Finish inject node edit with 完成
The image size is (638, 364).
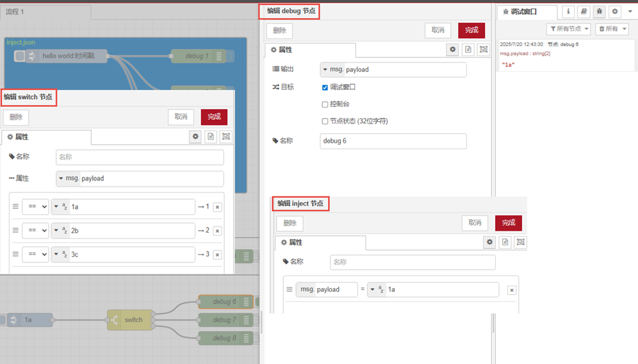[x=508, y=223]
